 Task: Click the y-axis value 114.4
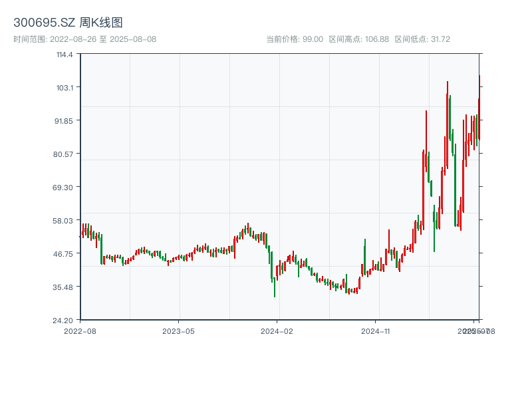pos(65,55)
